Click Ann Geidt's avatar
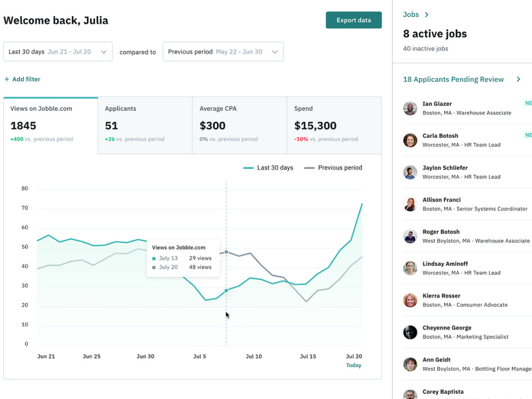This screenshot has height=399, width=532. (410, 364)
